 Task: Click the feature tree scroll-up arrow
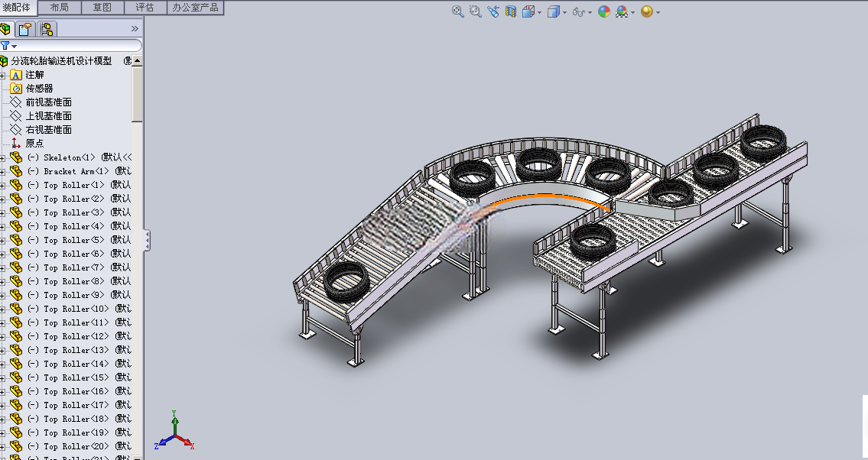pos(138,60)
